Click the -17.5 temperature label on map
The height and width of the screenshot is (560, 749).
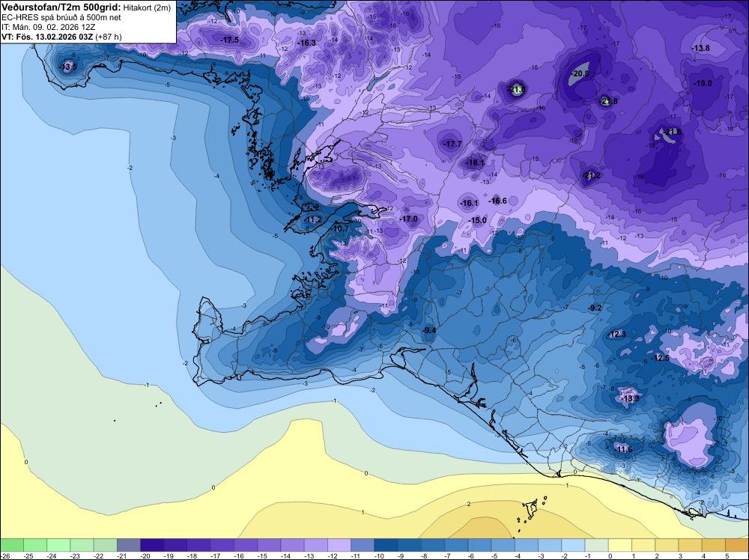230,40
